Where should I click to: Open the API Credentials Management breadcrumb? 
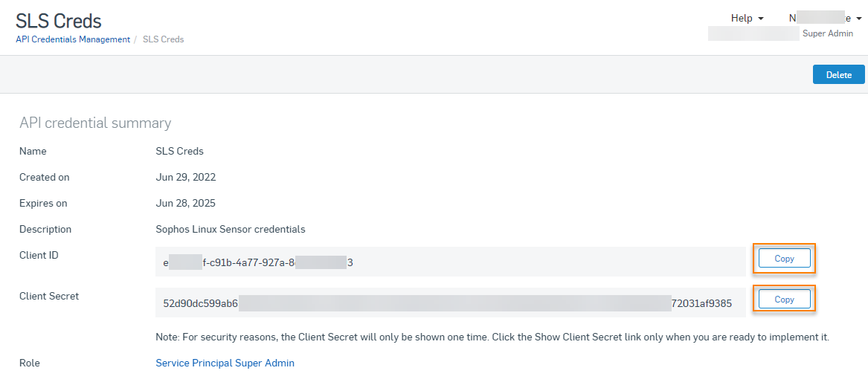[x=73, y=39]
